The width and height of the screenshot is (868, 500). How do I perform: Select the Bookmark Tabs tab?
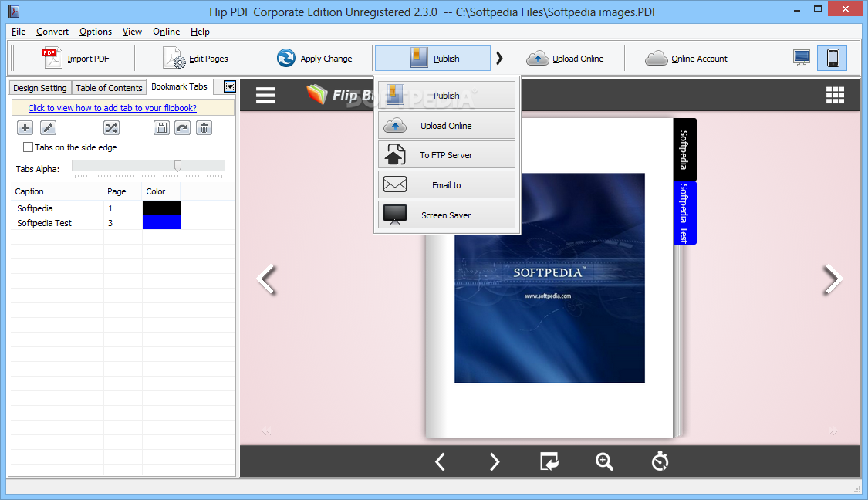click(179, 86)
